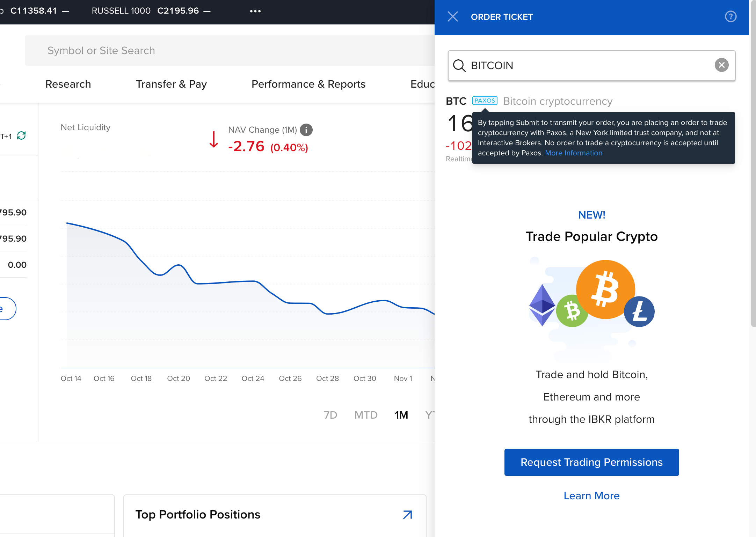Click the NAV Change info circle icon
This screenshot has height=537, width=756.
(308, 130)
